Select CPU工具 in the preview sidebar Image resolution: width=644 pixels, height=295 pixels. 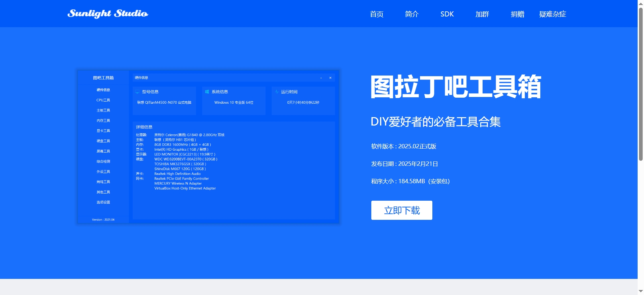pyautogui.click(x=103, y=100)
